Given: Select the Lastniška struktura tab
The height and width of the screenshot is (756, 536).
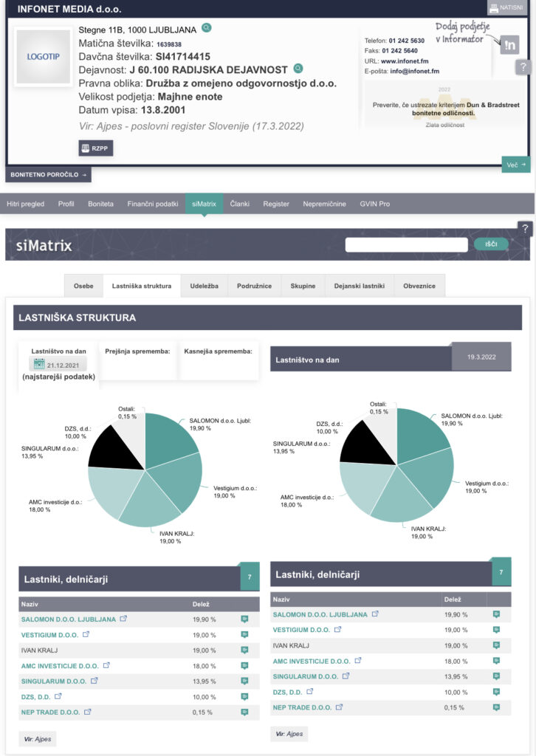Looking at the screenshot, I should tap(142, 286).
